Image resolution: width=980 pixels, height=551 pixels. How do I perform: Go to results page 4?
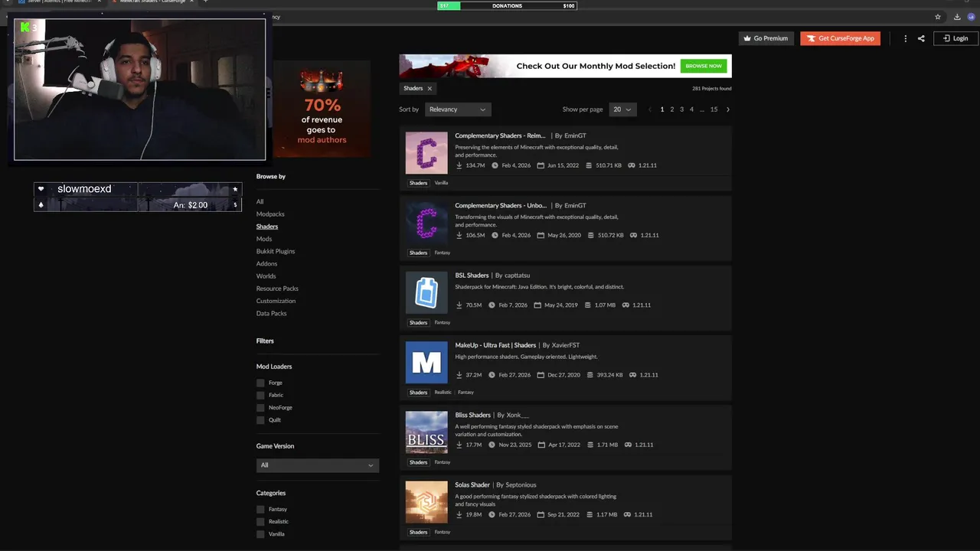691,109
